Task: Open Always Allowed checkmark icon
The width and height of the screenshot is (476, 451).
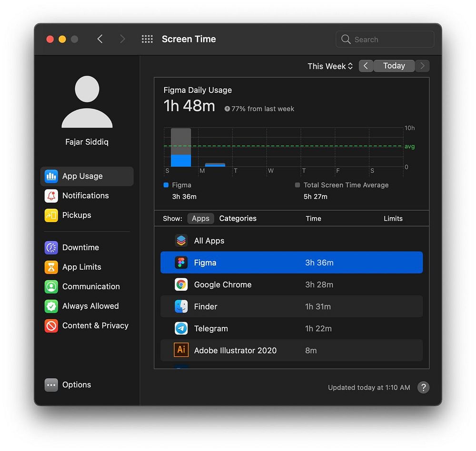Action: [51, 306]
